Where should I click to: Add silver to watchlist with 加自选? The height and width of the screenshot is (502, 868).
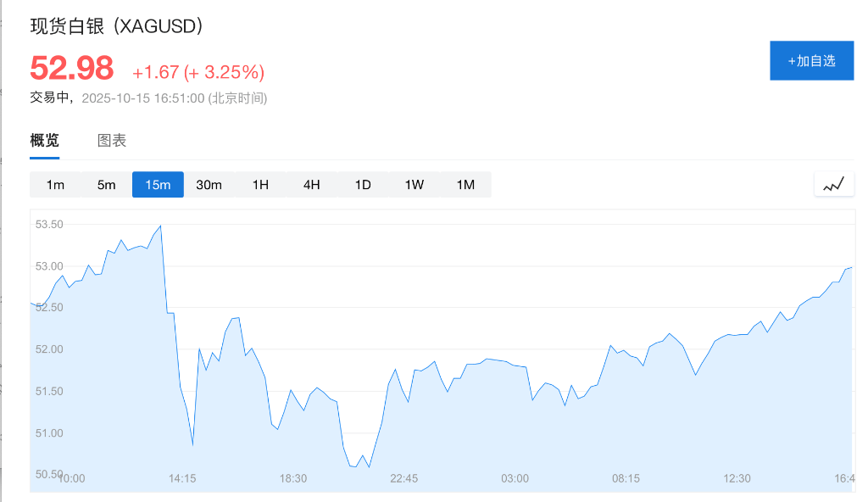click(811, 60)
